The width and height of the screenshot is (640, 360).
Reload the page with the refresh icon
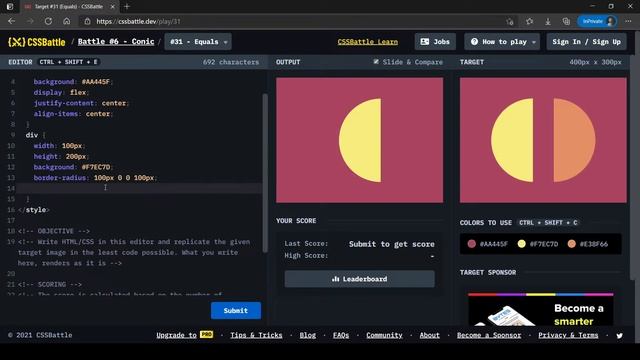tap(48, 21)
